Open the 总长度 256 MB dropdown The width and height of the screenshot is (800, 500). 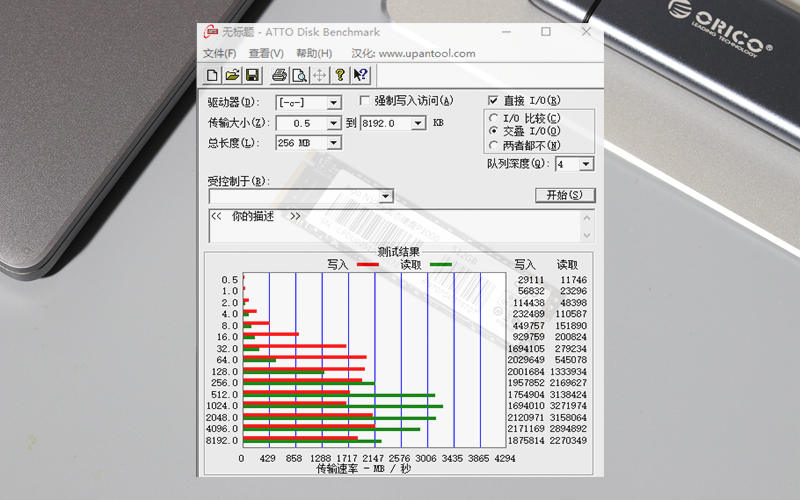[334, 143]
